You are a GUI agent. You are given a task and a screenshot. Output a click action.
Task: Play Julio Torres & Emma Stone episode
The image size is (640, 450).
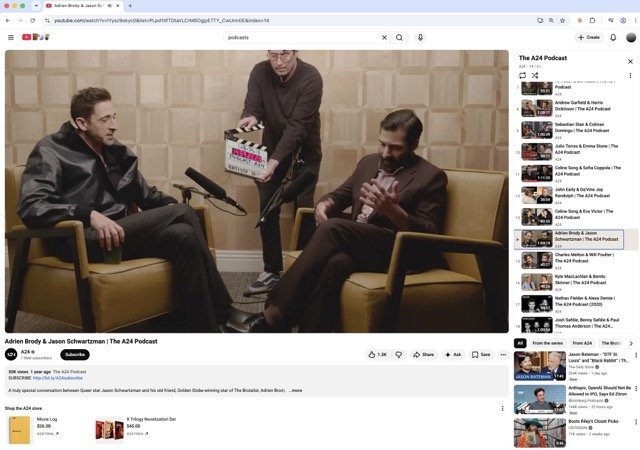[571, 152]
